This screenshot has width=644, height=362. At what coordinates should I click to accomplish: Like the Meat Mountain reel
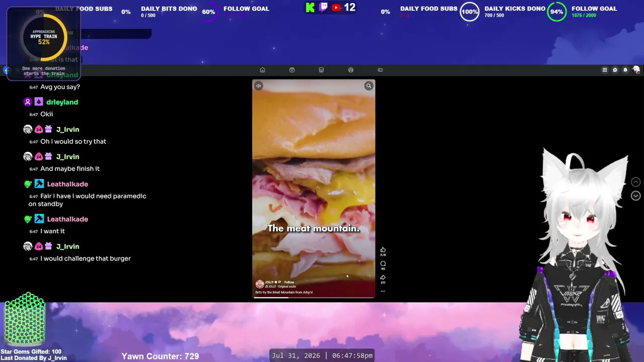(x=383, y=250)
